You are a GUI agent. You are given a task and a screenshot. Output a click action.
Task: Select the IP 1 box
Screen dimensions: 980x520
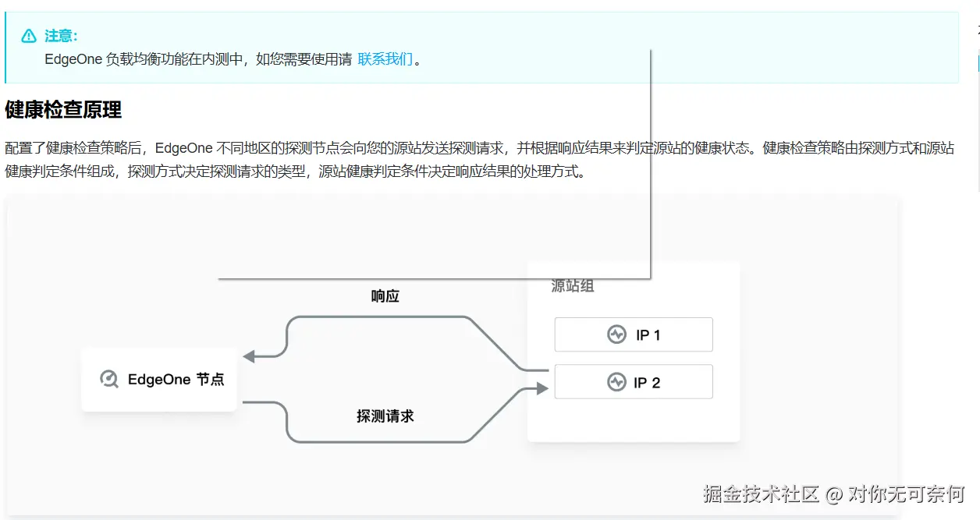point(634,334)
